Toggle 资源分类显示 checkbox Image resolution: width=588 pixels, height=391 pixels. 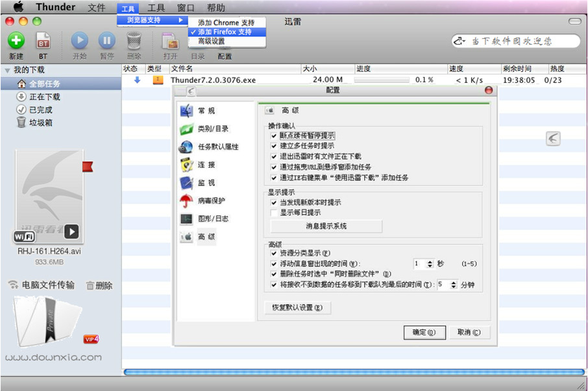coord(274,253)
